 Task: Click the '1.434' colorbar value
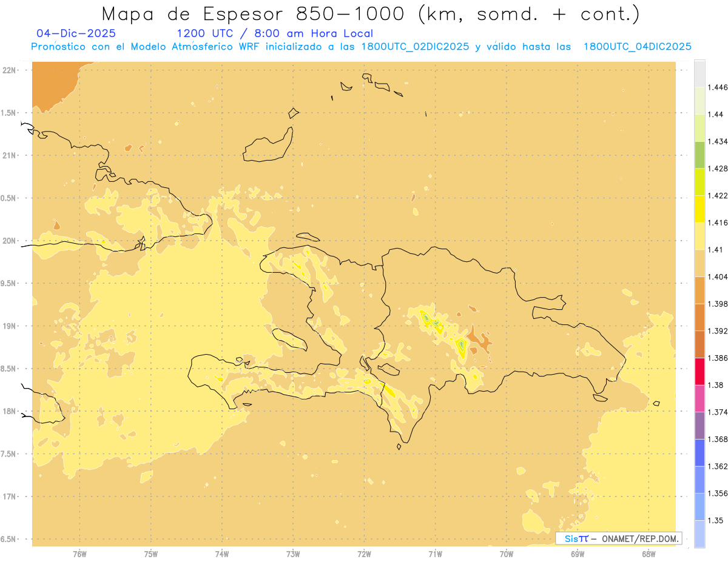717,141
